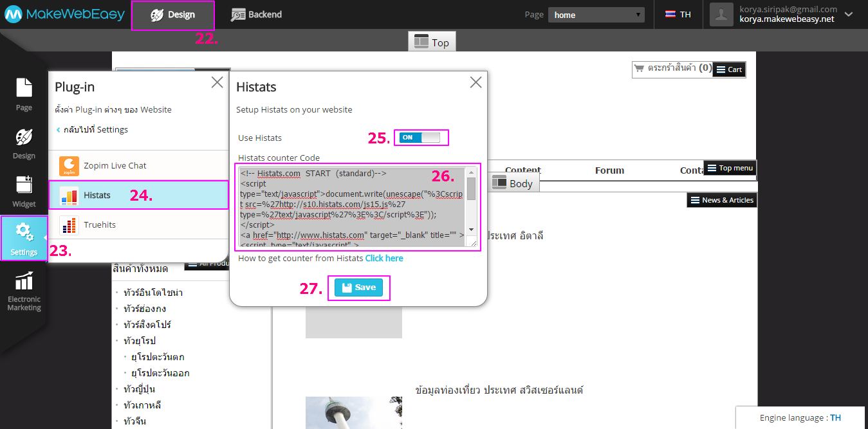Open the Design sidebar panel
This screenshot has height=429, width=868.
tap(24, 143)
